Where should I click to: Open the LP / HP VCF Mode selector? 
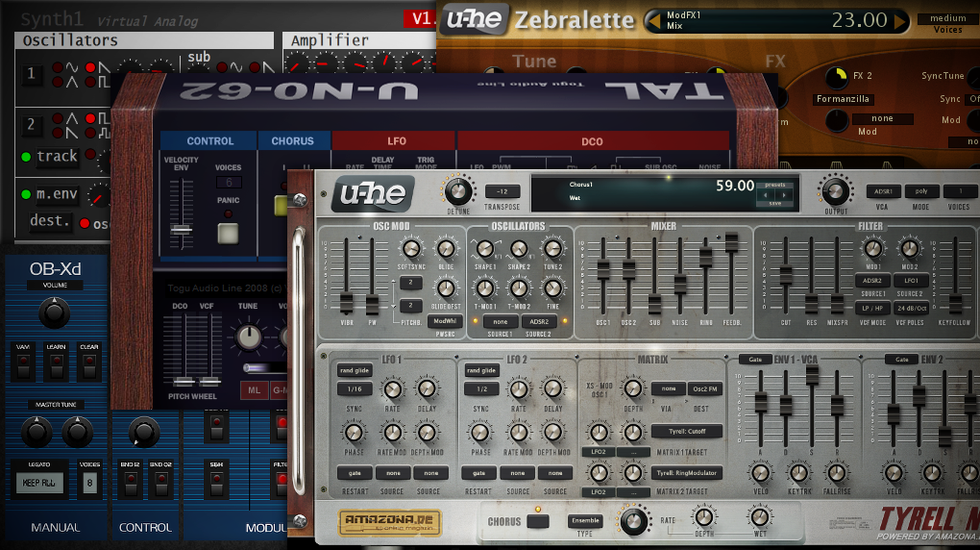coord(872,308)
